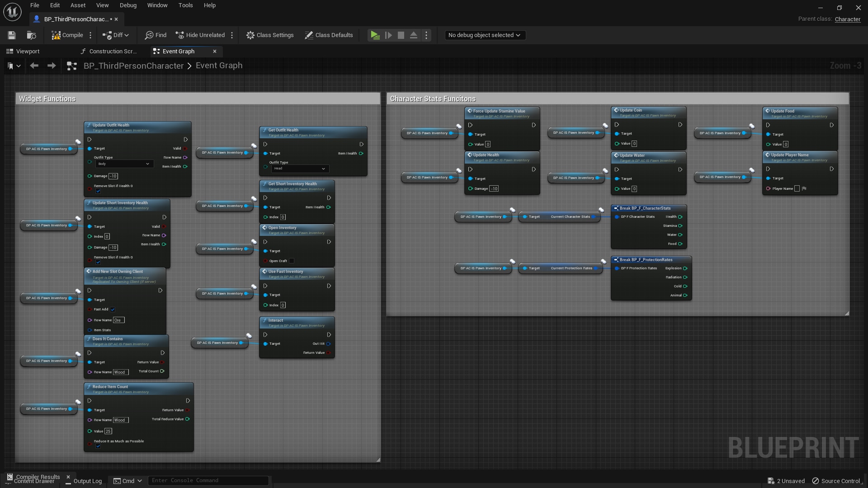The height and width of the screenshot is (488, 868).
Task: Open the Content Drawer
Action: (34, 481)
